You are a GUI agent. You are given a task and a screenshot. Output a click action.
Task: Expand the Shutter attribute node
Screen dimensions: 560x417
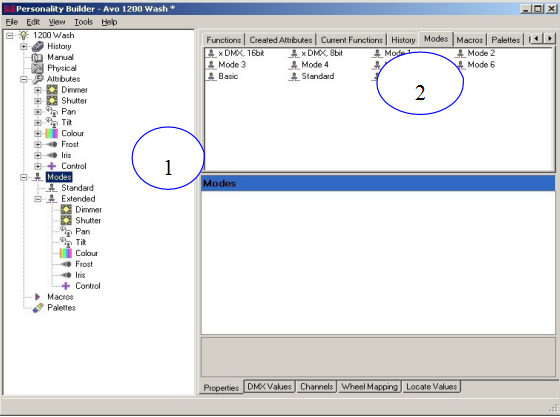pos(38,101)
